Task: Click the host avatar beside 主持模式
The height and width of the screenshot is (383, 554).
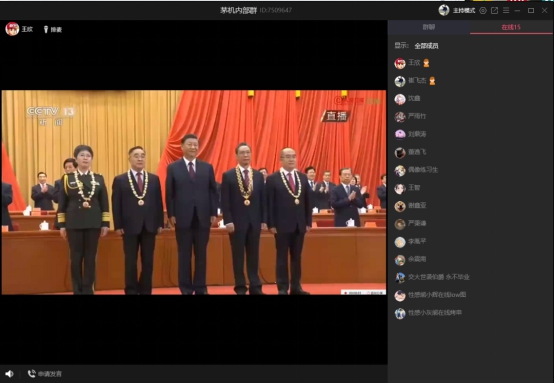Action: coord(444,10)
